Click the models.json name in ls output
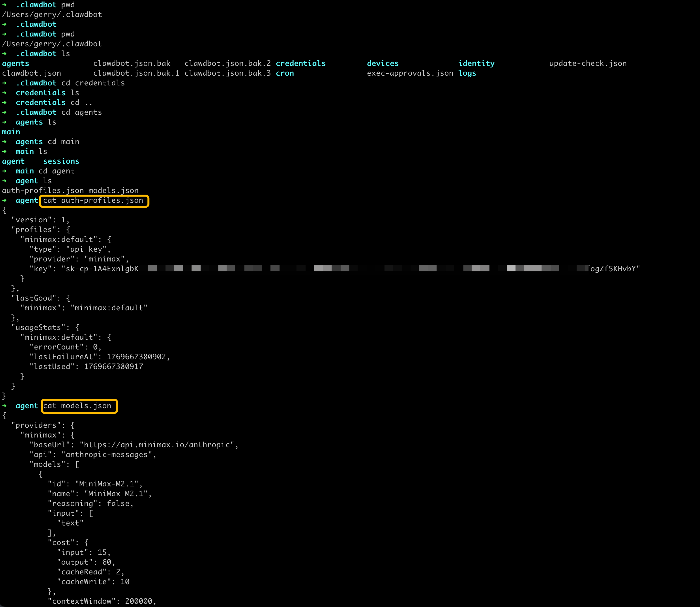The width and height of the screenshot is (700, 607). [x=113, y=191]
